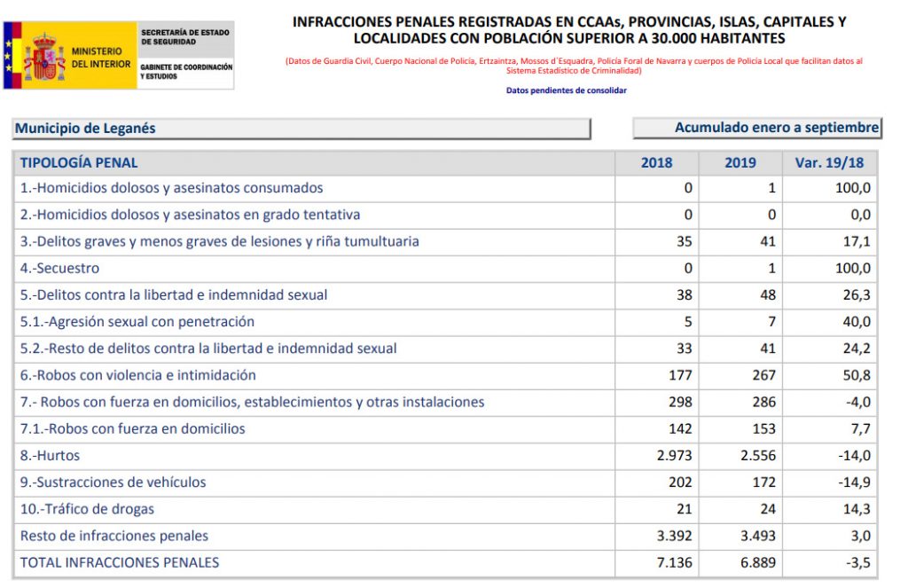Viewport: 908px width, 588px height.
Task: Click the 10.-Tráfico de drogas row label
Action: (x=87, y=509)
